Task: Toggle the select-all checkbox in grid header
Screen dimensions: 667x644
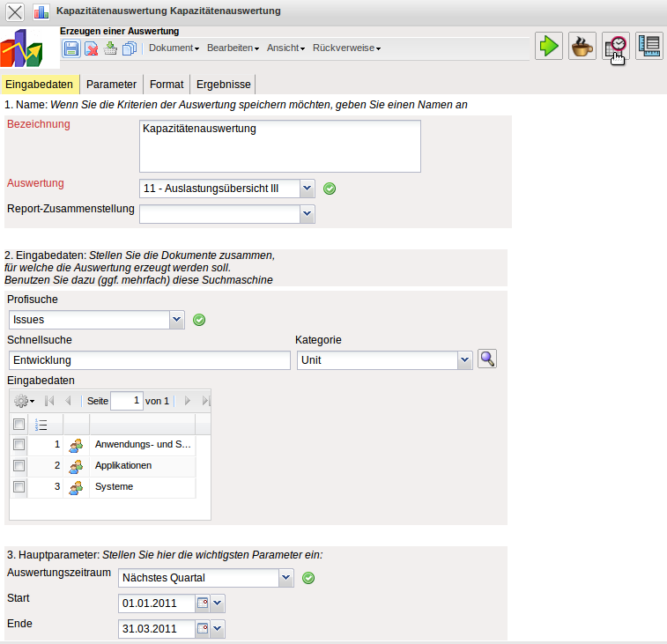Action: [x=19, y=424]
